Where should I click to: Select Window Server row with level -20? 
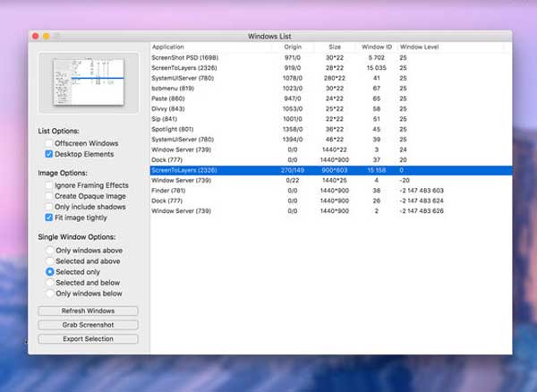point(331,181)
